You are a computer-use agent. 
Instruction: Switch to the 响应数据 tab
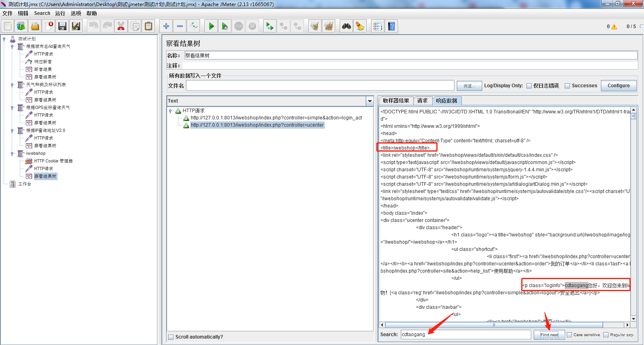[447, 101]
